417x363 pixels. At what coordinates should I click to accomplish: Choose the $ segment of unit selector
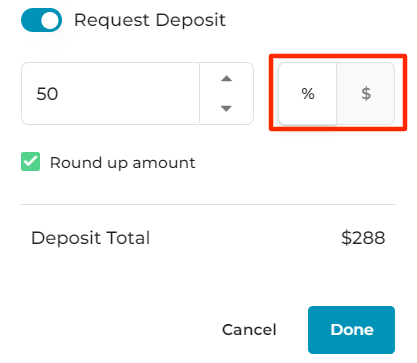(x=366, y=94)
